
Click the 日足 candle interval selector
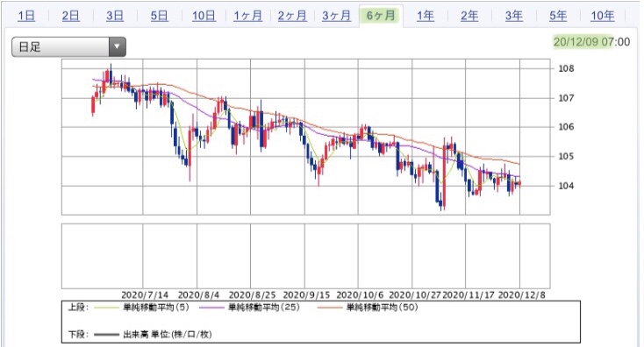(x=68, y=46)
